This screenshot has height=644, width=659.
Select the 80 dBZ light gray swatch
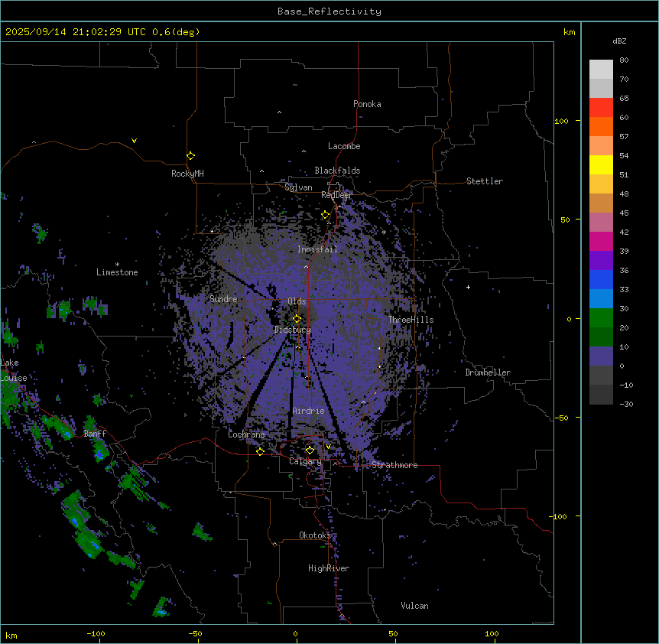pos(601,70)
